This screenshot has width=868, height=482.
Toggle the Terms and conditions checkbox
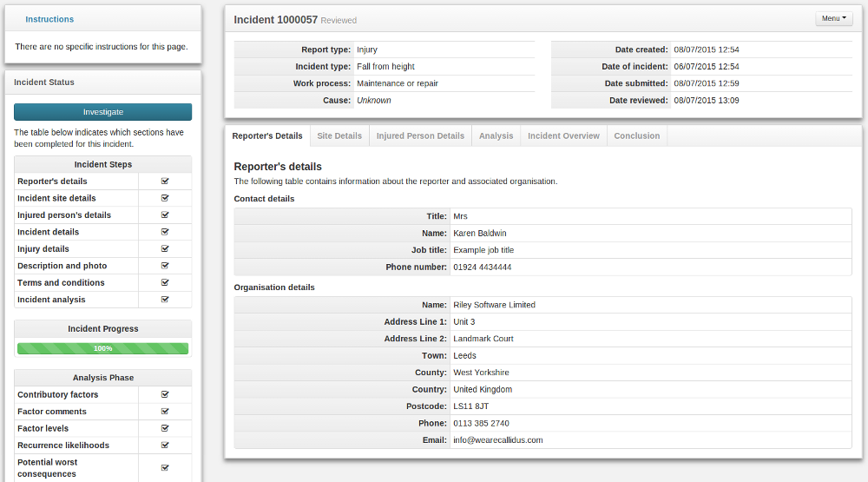tap(165, 283)
